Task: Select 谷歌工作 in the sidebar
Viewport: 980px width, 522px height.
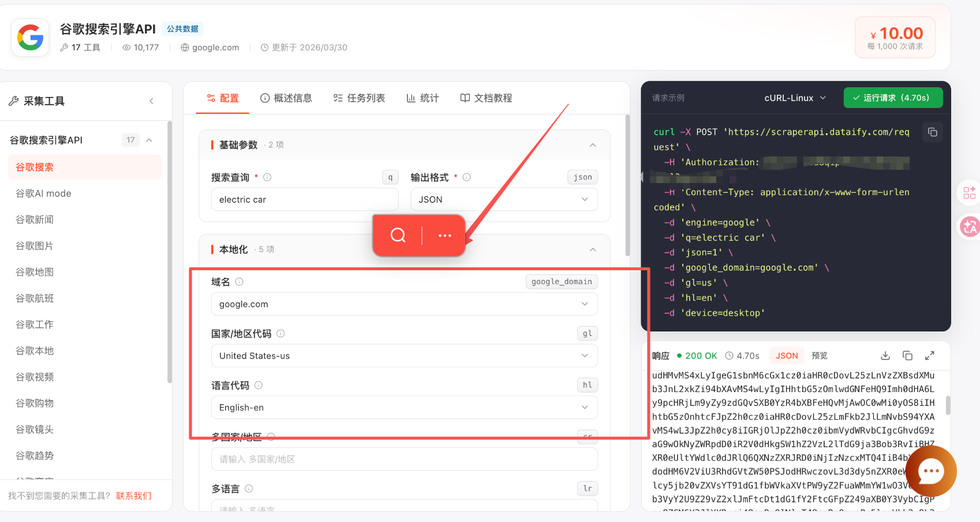Action: click(85, 325)
